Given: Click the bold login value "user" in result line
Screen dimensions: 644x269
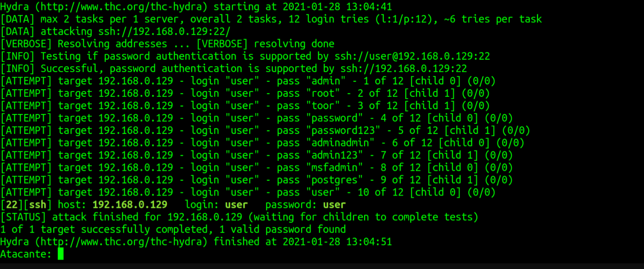Looking at the screenshot, I should coord(236,205).
